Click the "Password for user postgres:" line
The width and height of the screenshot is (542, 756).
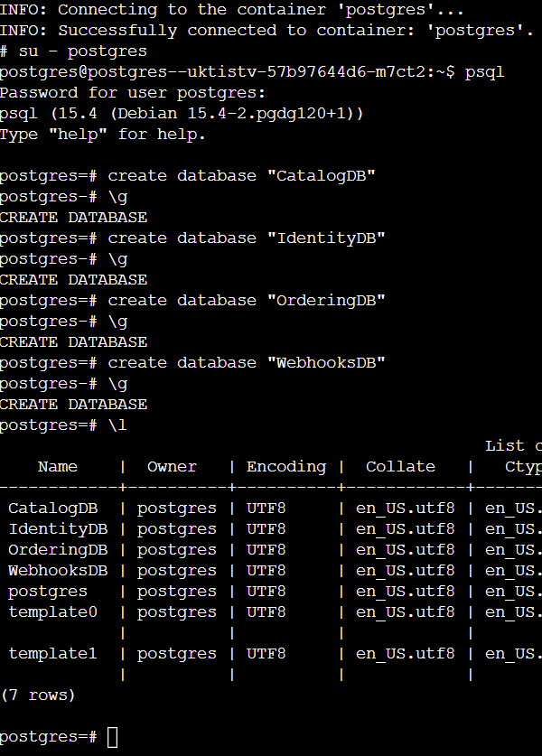coord(133,93)
